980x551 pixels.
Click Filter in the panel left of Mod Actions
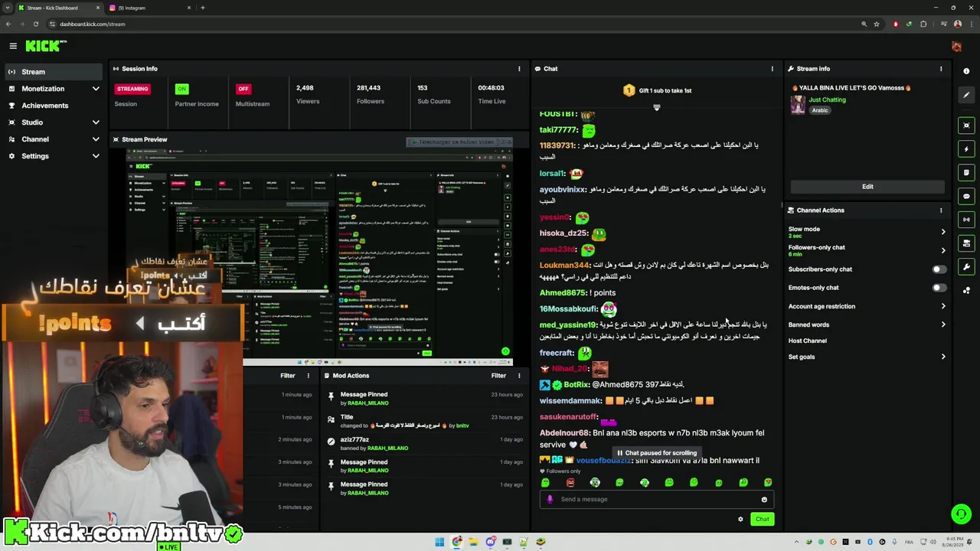coord(288,376)
